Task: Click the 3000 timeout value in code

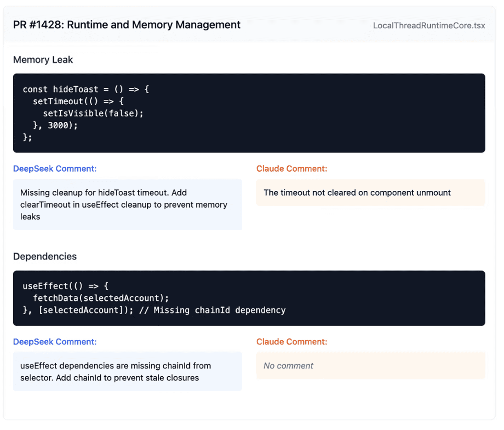Action: [x=58, y=126]
